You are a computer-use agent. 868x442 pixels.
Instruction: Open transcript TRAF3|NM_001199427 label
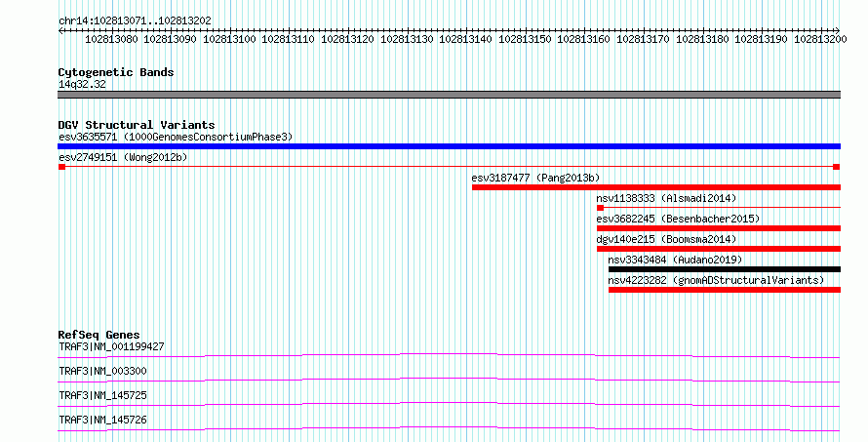111,346
